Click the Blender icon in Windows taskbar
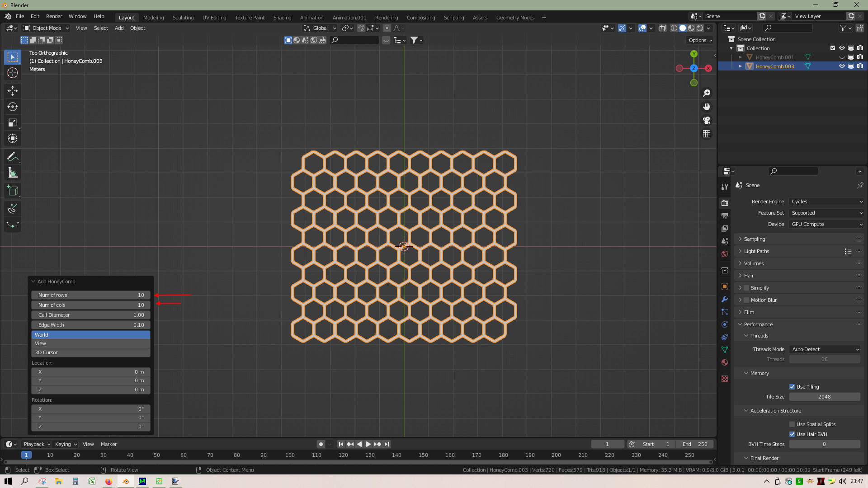This screenshot has width=868, height=488. pos(126,481)
